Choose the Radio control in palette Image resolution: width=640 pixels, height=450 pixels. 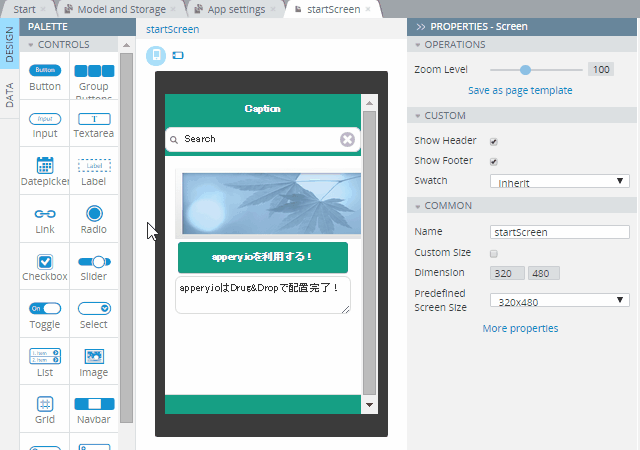tap(94, 221)
